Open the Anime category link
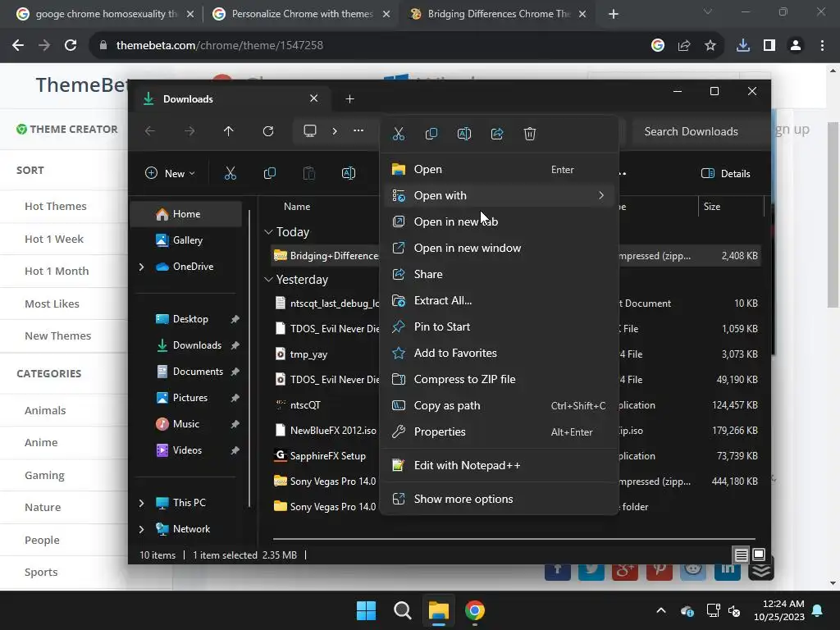Viewport: 840px width, 630px height. point(41,442)
